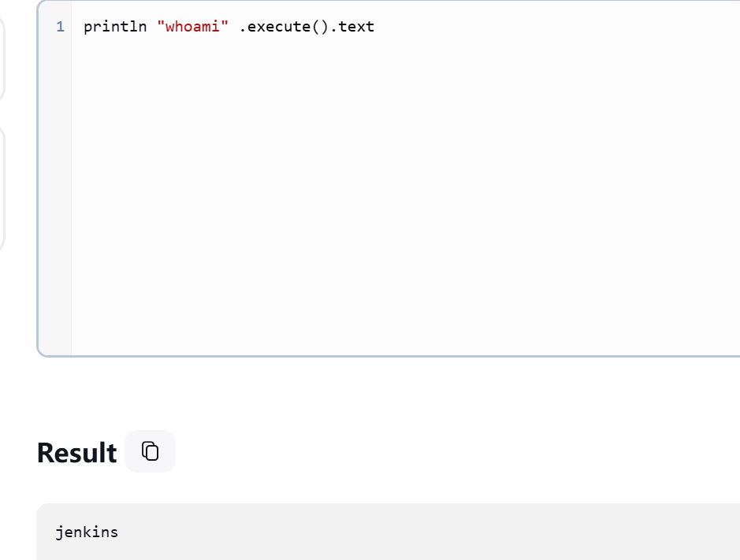Click the Result heading
The image size is (740, 560).
click(x=76, y=452)
